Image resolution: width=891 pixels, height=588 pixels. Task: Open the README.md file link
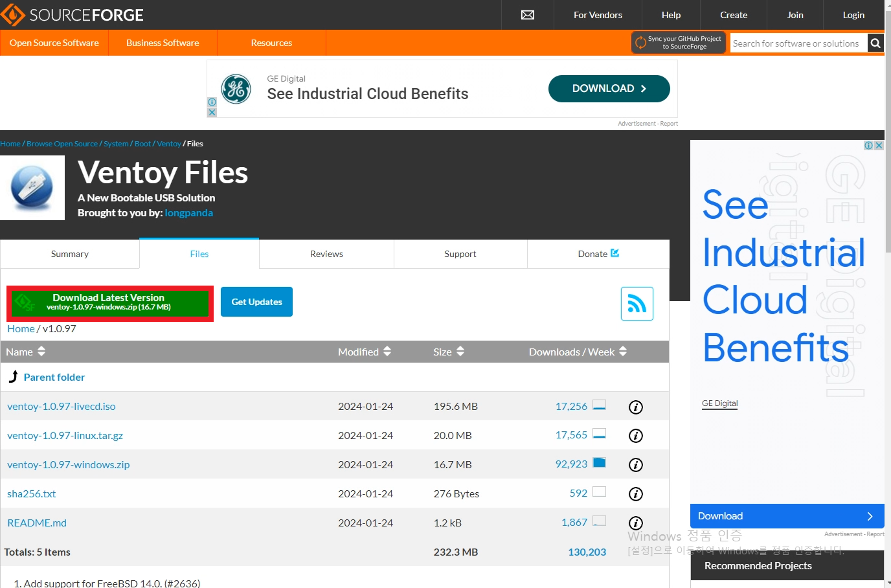pyautogui.click(x=37, y=523)
